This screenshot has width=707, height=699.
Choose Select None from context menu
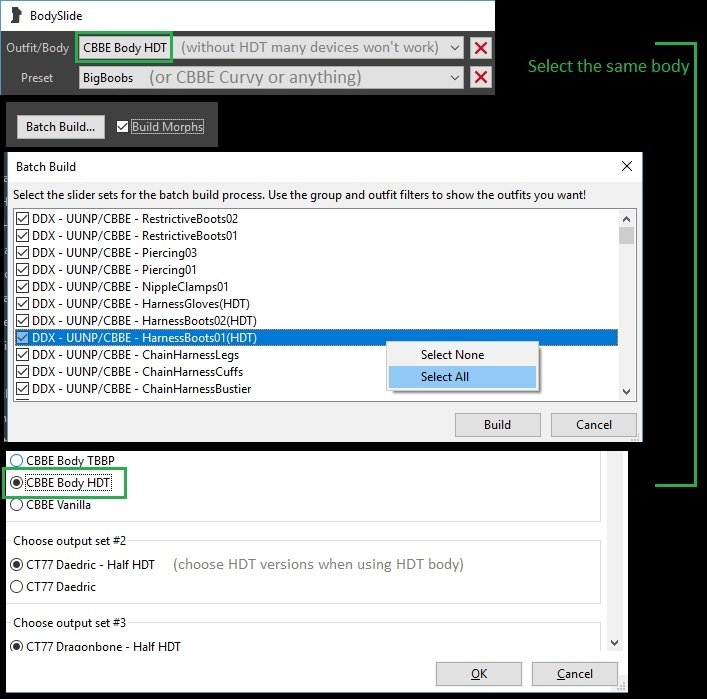pyautogui.click(x=452, y=355)
